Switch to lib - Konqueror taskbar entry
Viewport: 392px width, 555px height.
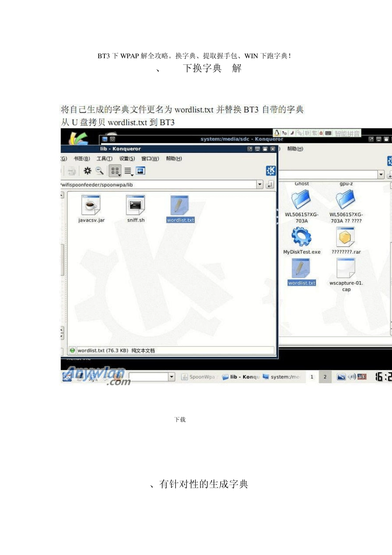click(x=241, y=377)
